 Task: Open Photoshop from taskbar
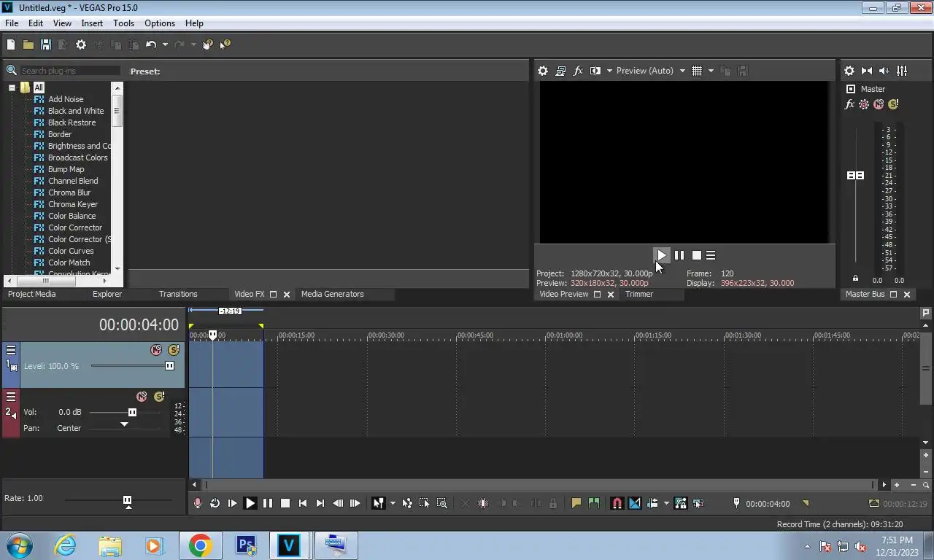pos(245,545)
